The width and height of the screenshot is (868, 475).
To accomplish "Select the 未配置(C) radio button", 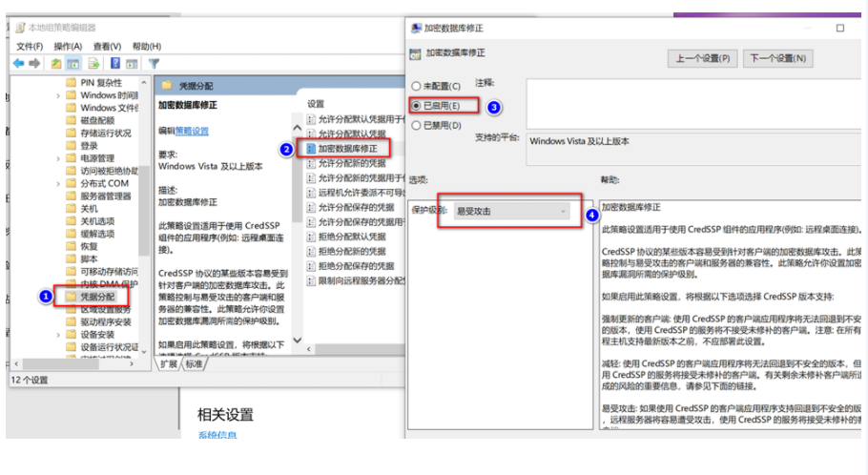I will (416, 87).
